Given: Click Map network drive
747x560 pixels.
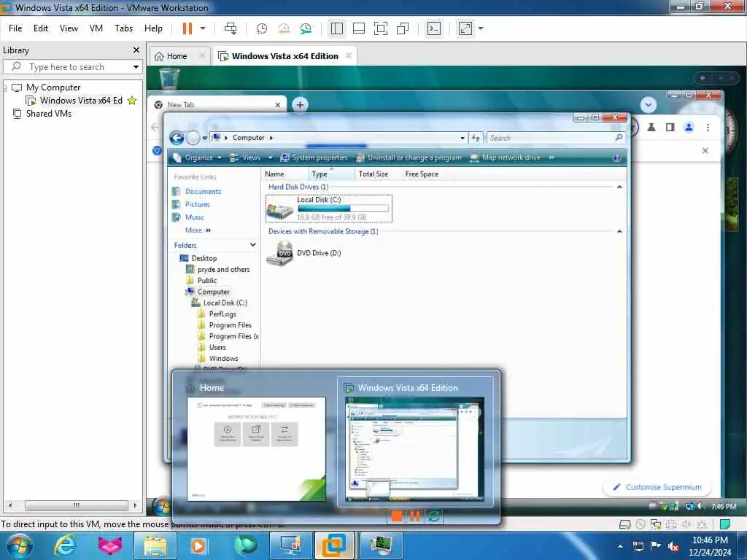Looking at the screenshot, I should click(x=506, y=157).
